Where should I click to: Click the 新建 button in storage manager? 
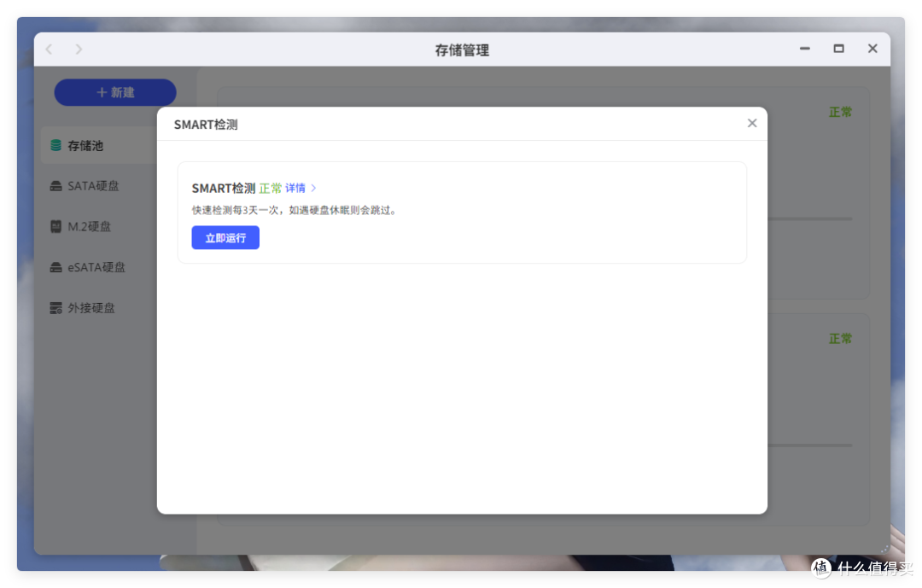115,92
